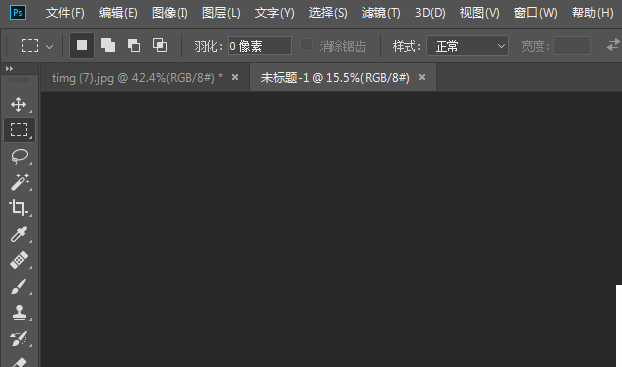Close the timg (7).jpg tab

(x=235, y=77)
